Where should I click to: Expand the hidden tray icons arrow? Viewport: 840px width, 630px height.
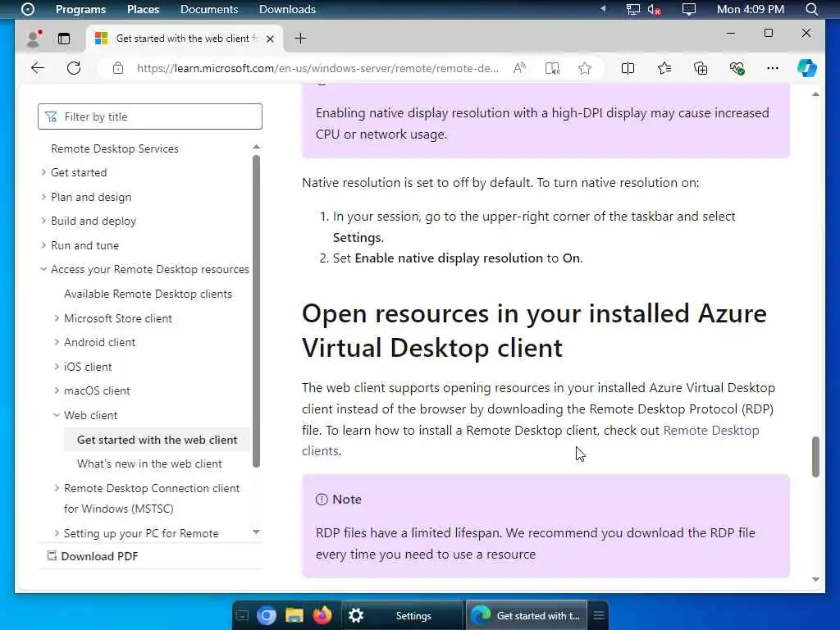(603, 9)
